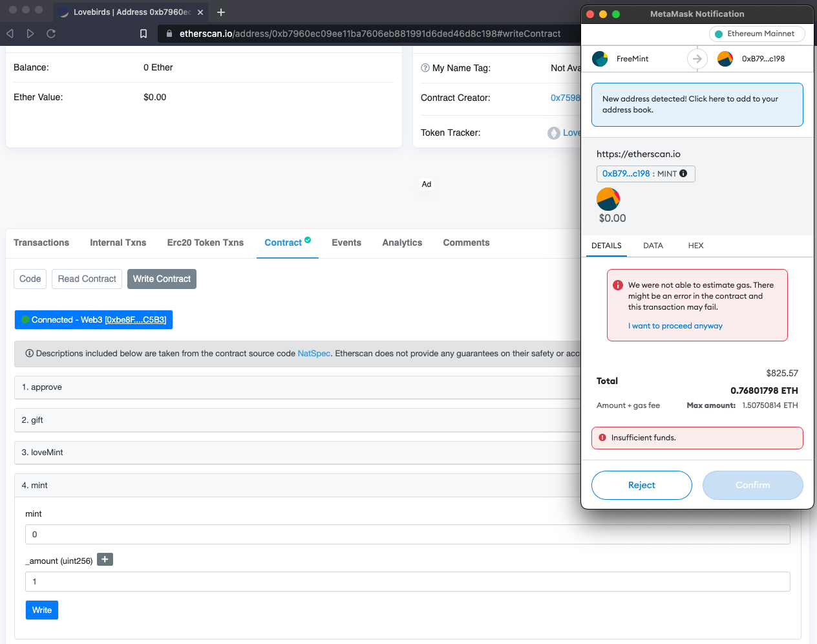The height and width of the screenshot is (644, 817).
Task: Switch to HEX tab in MetaMask
Action: (695, 246)
